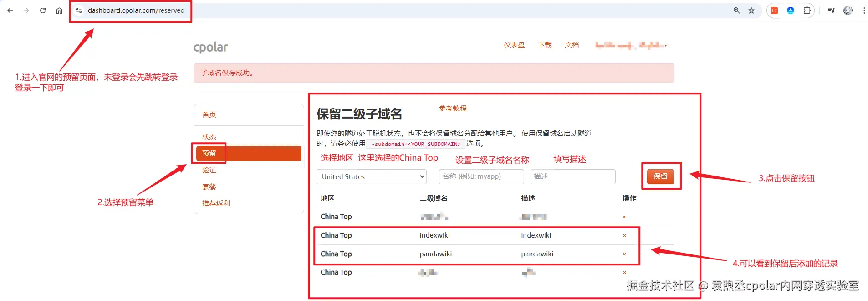Expand the blurred user account dropdown
This screenshot has width=868, height=301.
pos(631,45)
